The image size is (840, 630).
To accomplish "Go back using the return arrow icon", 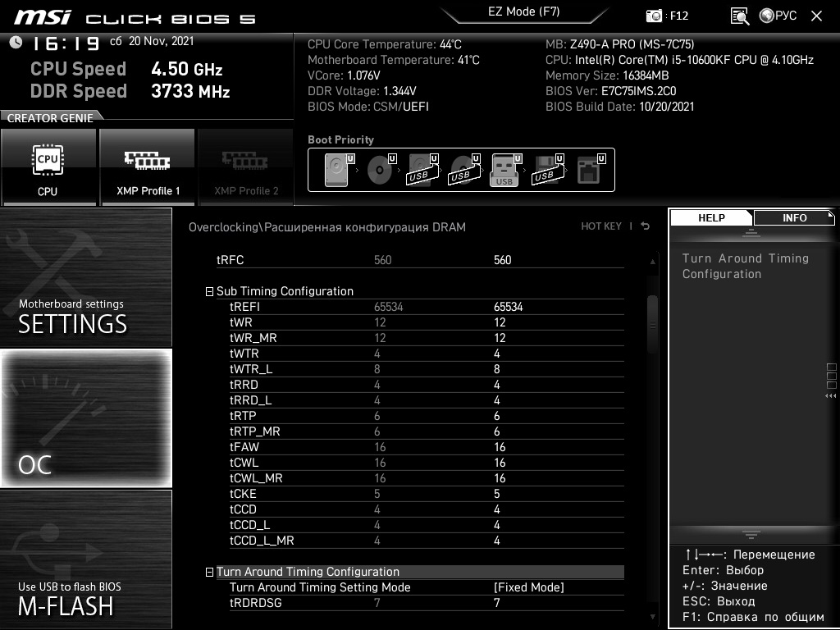I will pos(646,226).
